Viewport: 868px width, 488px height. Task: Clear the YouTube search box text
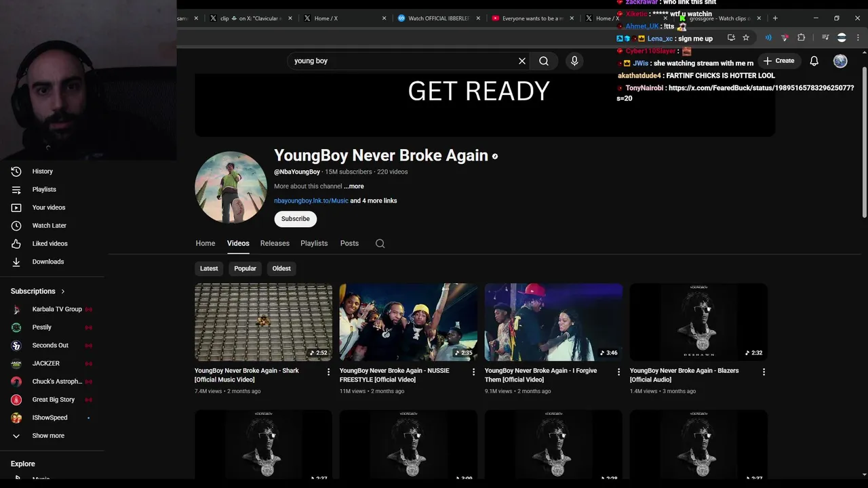[x=522, y=61]
